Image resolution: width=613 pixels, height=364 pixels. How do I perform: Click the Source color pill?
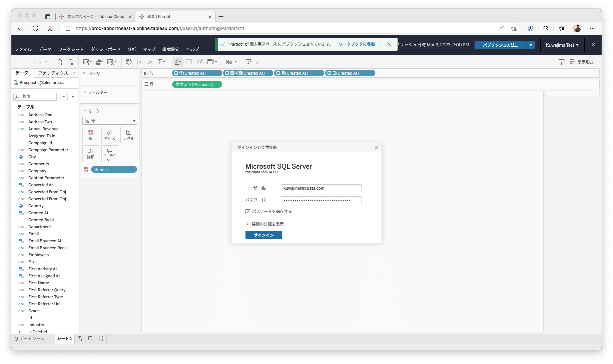click(114, 170)
